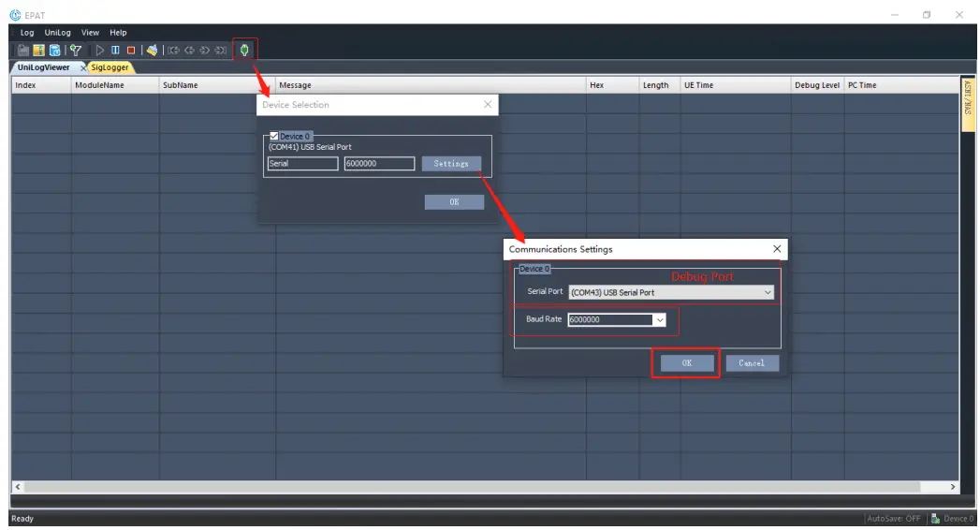Open the Log menu
The width and height of the screenshot is (980, 530).
[x=27, y=33]
